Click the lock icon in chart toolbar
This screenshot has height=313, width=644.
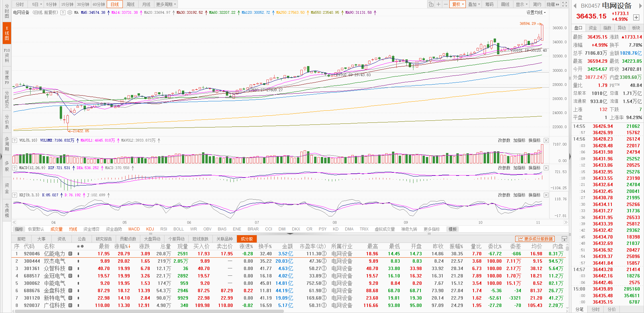[431, 4]
